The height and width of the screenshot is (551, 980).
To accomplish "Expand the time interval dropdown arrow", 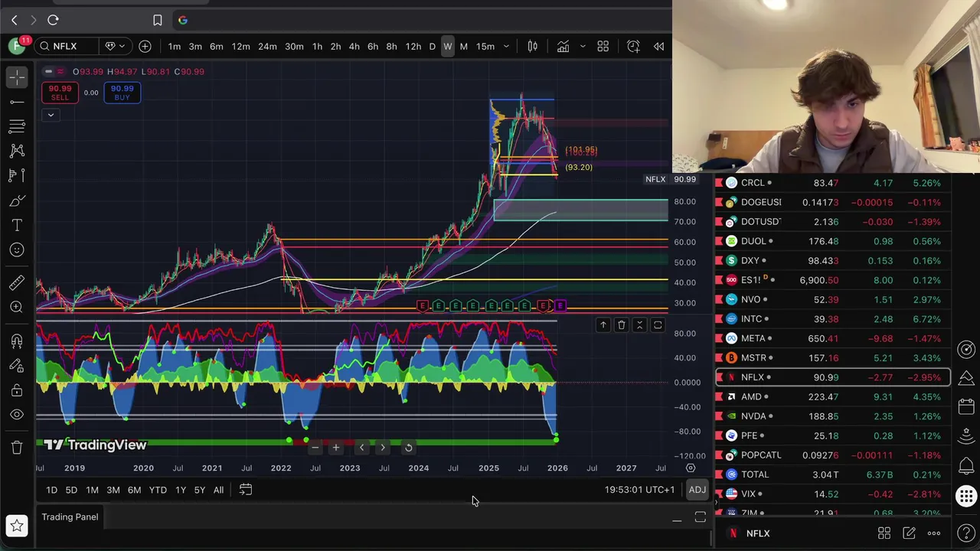I will tap(506, 47).
